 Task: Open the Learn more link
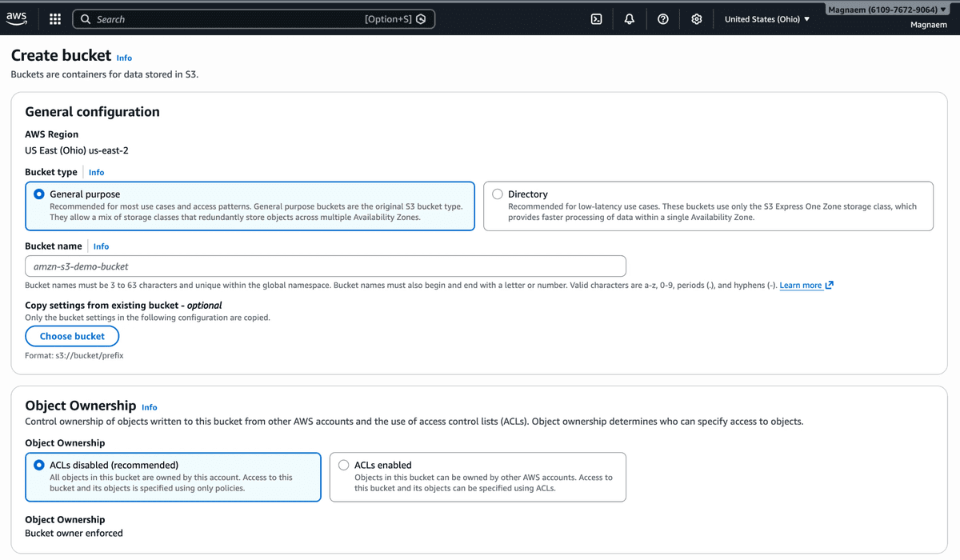pos(800,286)
